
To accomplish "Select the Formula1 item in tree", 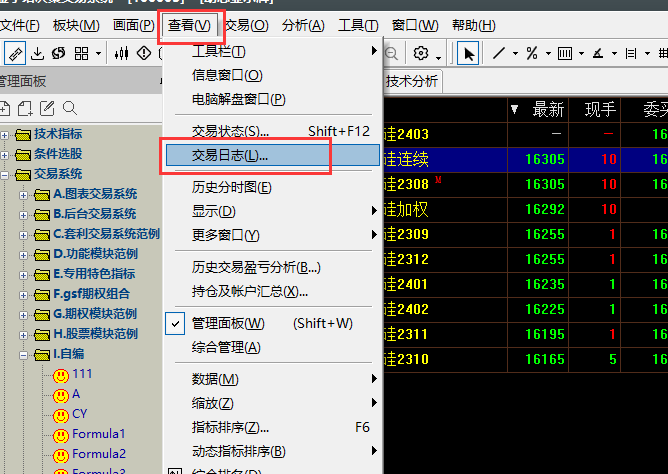I will coord(98,434).
